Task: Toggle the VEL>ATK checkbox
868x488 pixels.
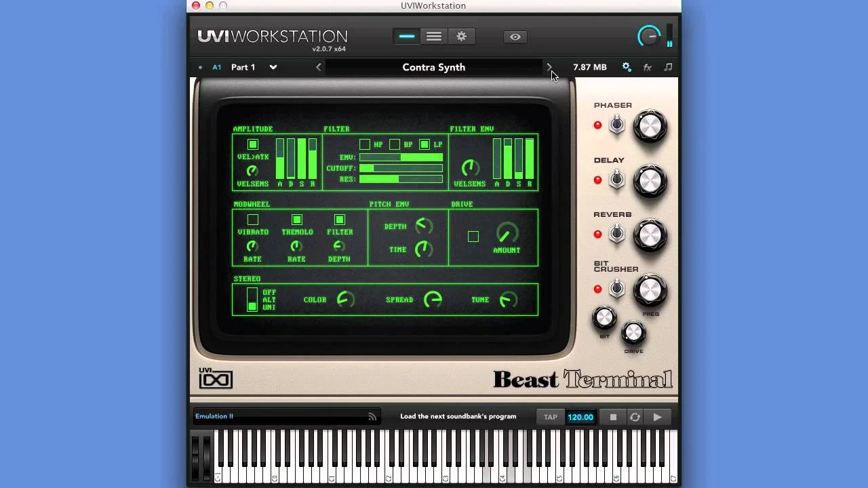Action: (x=253, y=144)
